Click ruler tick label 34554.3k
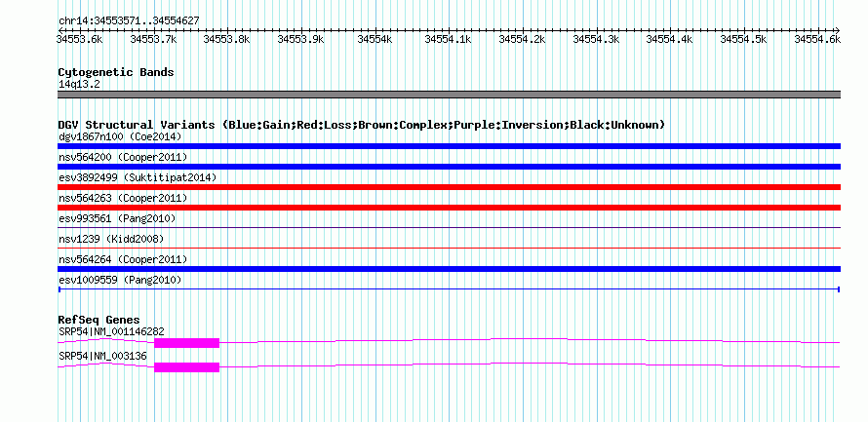 pyautogui.click(x=596, y=39)
